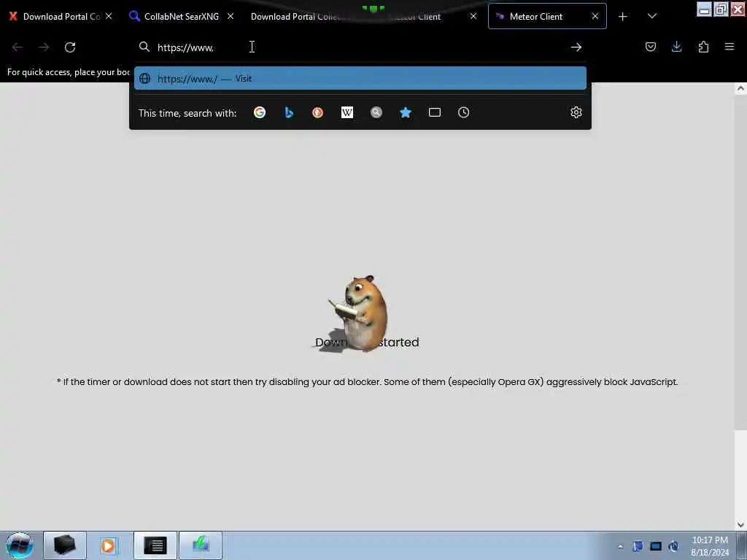Viewport: 747px width, 560px height.
Task: Search with Wikipedia this time
Action: (x=347, y=112)
